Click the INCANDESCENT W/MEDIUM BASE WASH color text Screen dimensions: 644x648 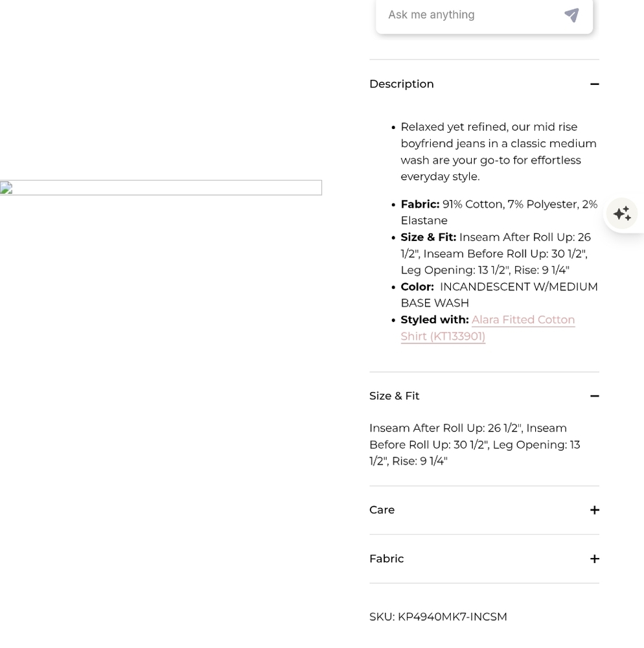click(499, 295)
